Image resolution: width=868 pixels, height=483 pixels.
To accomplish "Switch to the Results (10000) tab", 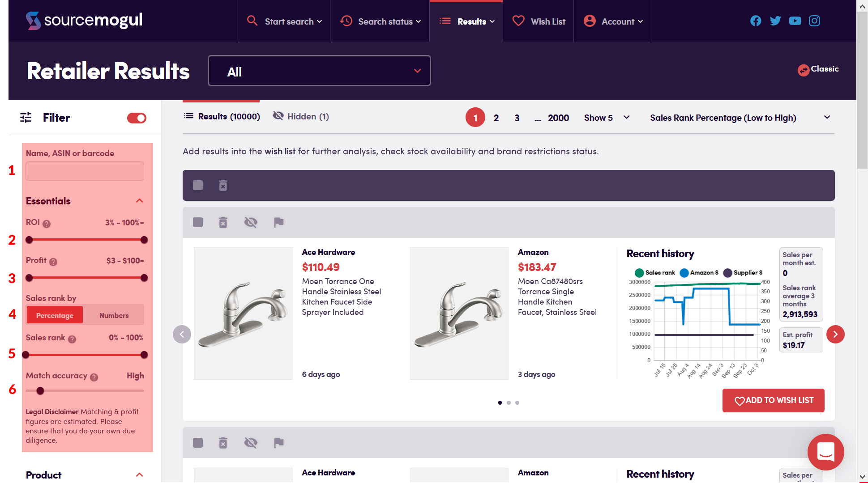I will pyautogui.click(x=222, y=117).
